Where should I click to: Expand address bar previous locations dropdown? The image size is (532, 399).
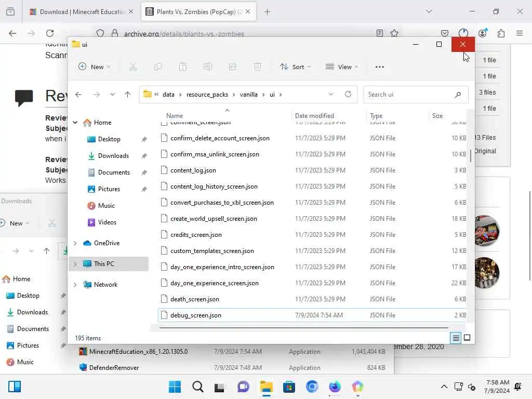[x=331, y=94]
